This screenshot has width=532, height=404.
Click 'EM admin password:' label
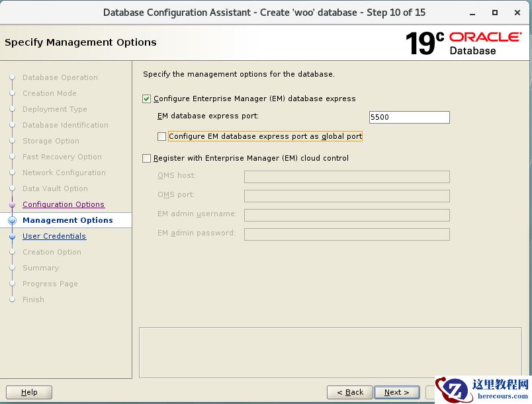coord(196,233)
